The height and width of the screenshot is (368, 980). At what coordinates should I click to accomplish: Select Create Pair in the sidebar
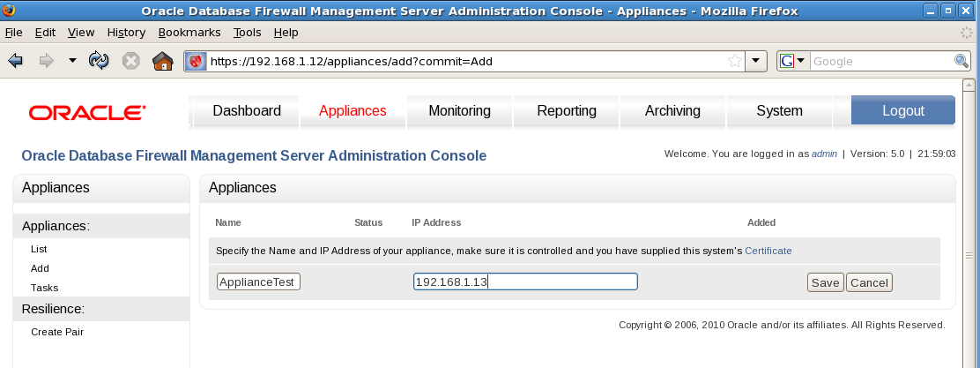[x=56, y=332]
